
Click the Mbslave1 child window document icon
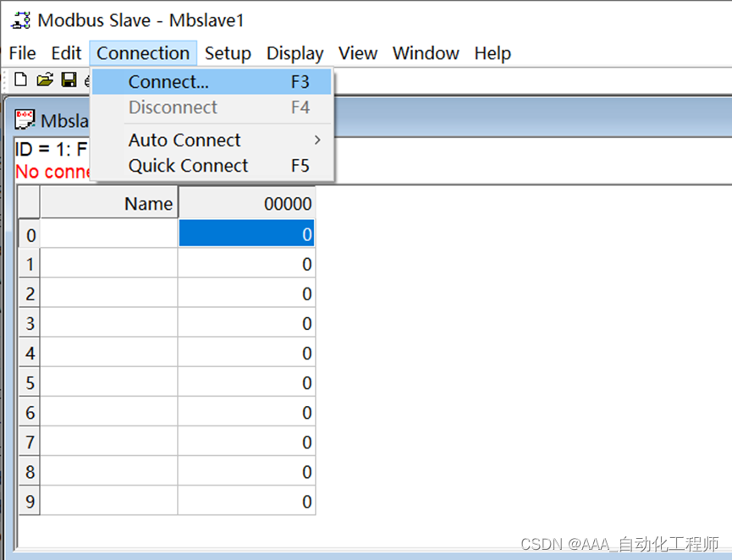click(25, 119)
